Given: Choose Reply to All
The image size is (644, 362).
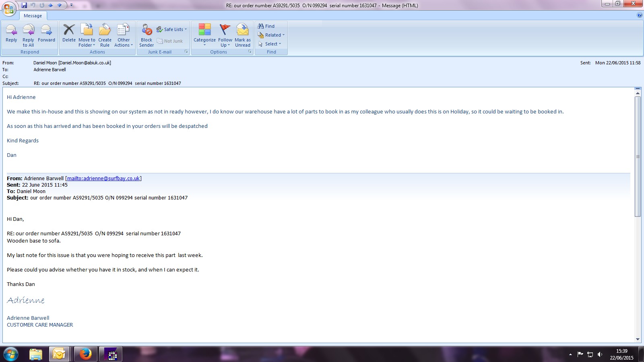Looking at the screenshot, I should (x=28, y=35).
